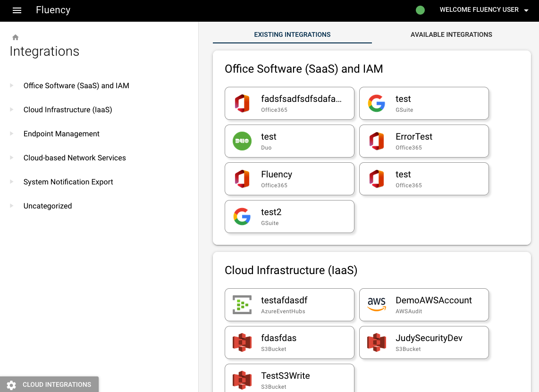Select Cloud-based Network Services sidebar item
The image size is (539, 392).
click(75, 158)
